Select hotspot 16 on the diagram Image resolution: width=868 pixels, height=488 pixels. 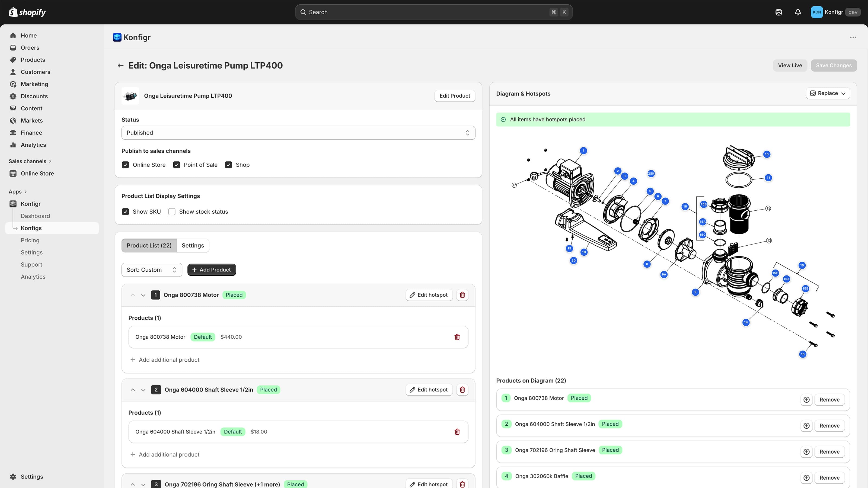click(803, 354)
